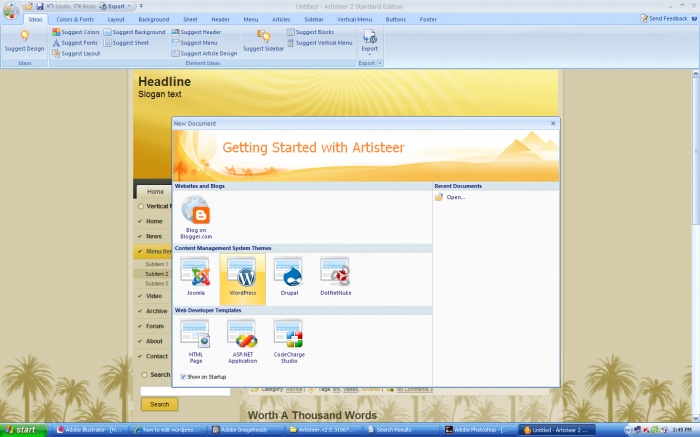Expand the quick access toolbar customize arrow
The height and width of the screenshot is (437, 700).
141,6
